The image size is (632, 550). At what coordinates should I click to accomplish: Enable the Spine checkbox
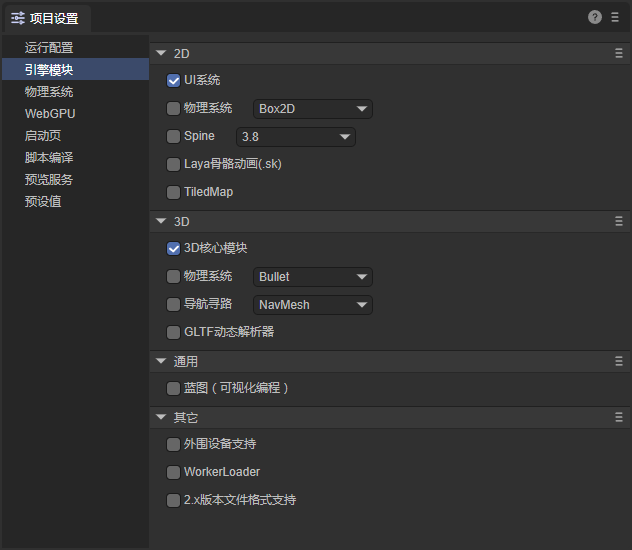click(174, 136)
